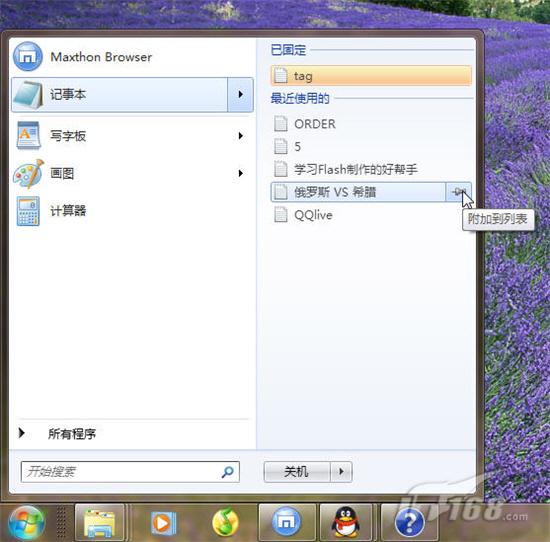Expand the Notepad jump list arrow
550x542 pixels.
pos(241,95)
